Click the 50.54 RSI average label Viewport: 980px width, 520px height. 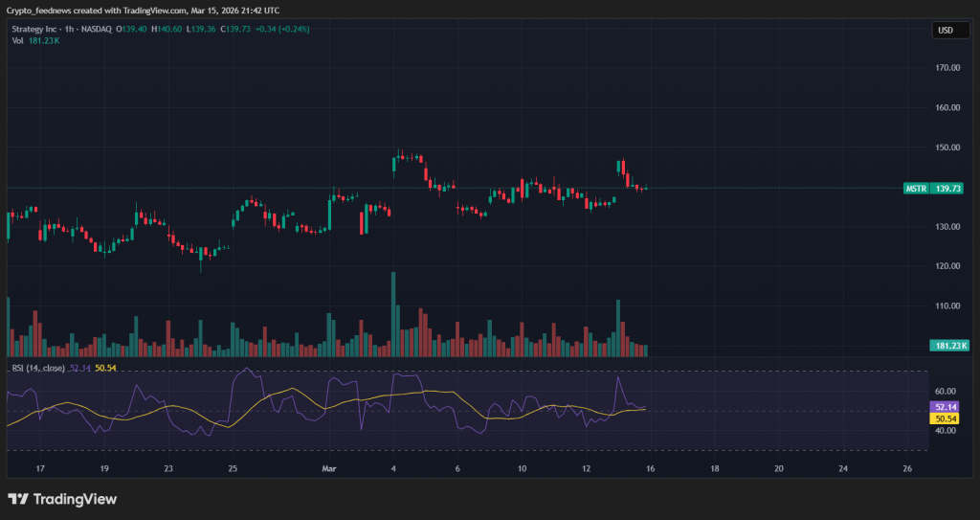click(943, 418)
